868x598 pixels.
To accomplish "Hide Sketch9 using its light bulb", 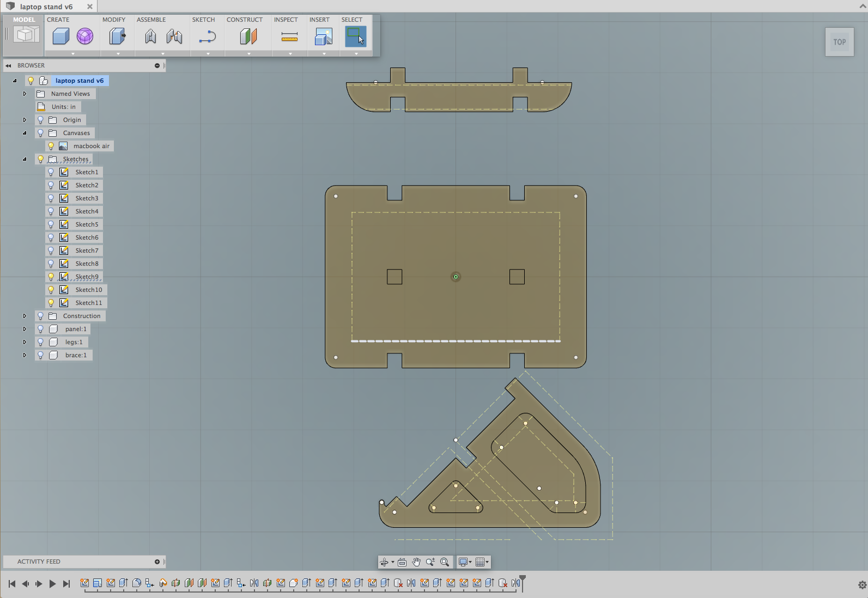I will 51,277.
